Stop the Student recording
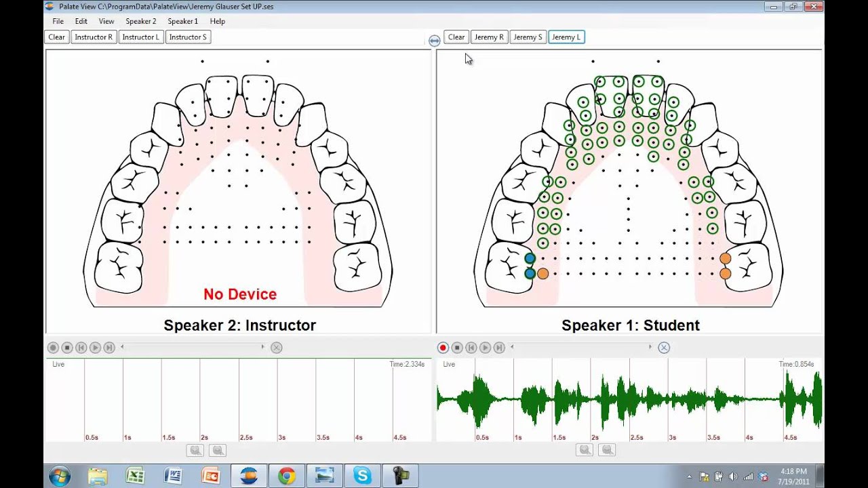This screenshot has height=488, width=868. [457, 348]
